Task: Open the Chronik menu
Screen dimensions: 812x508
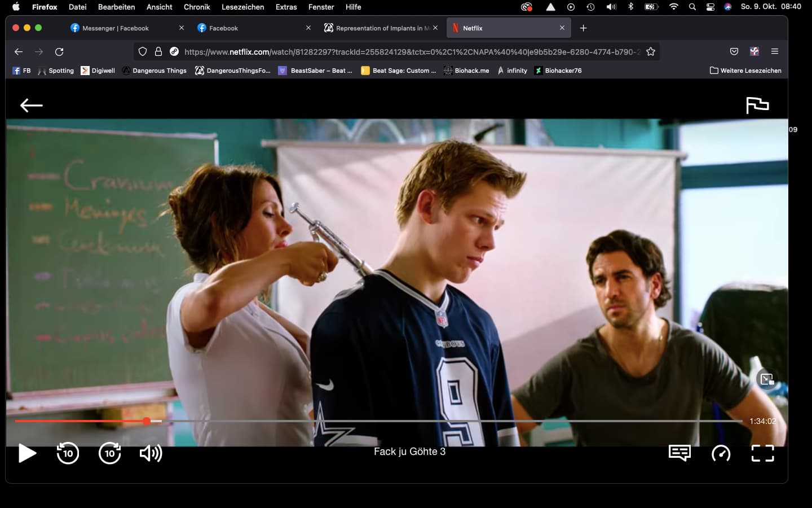Action: [x=197, y=7]
